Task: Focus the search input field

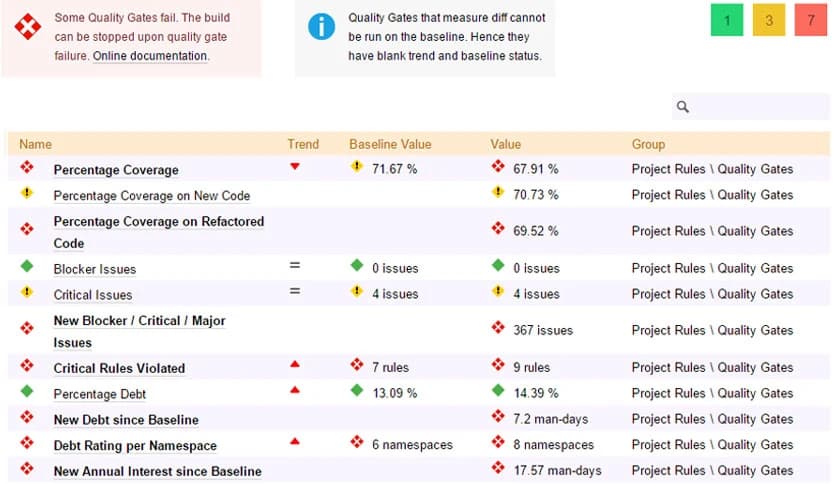Action: [x=760, y=107]
